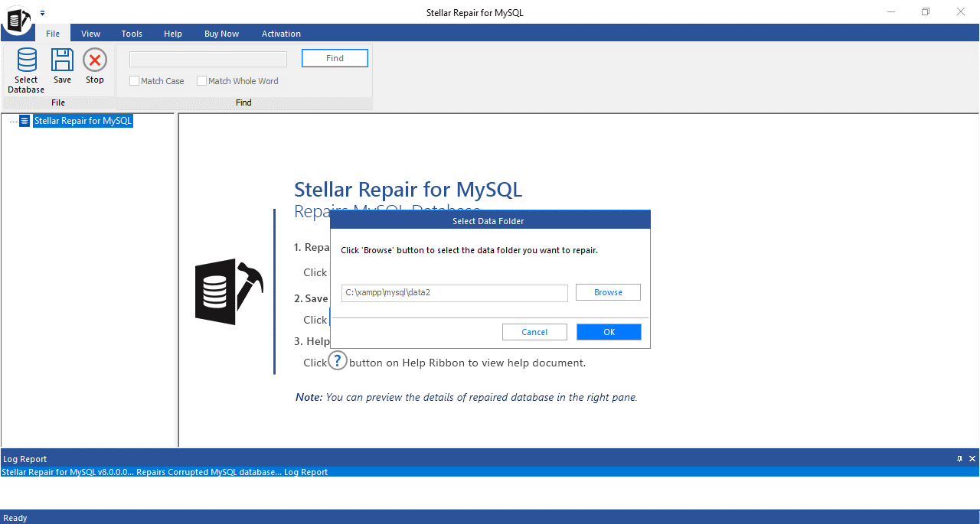
Task: Enable the Match Whole Word option
Action: 201,80
